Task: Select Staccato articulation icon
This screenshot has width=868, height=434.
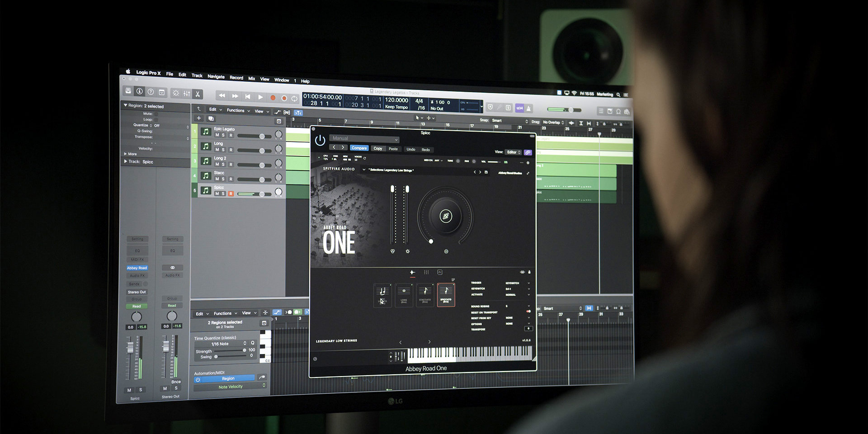Action: point(425,295)
